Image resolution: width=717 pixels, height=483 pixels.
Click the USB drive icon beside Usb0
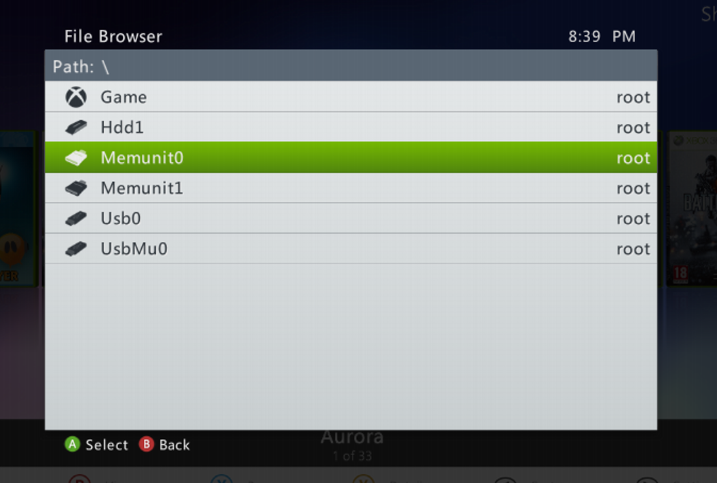76,218
